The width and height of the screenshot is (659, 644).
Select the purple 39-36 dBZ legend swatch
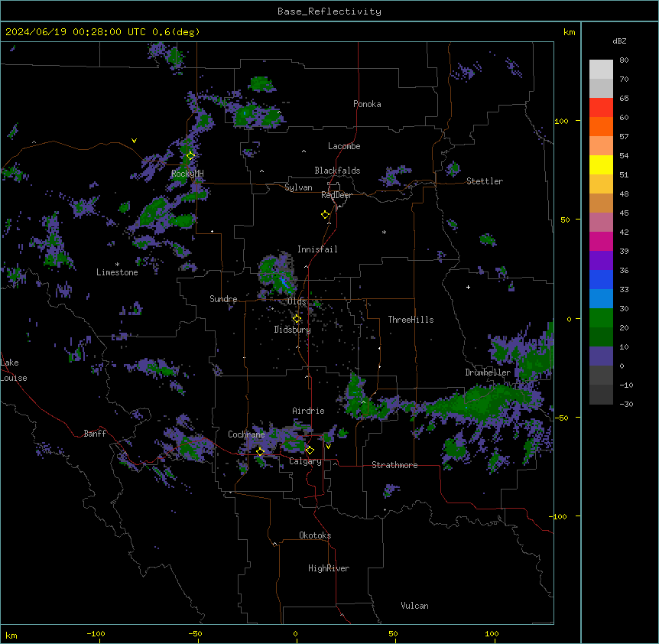pos(601,261)
